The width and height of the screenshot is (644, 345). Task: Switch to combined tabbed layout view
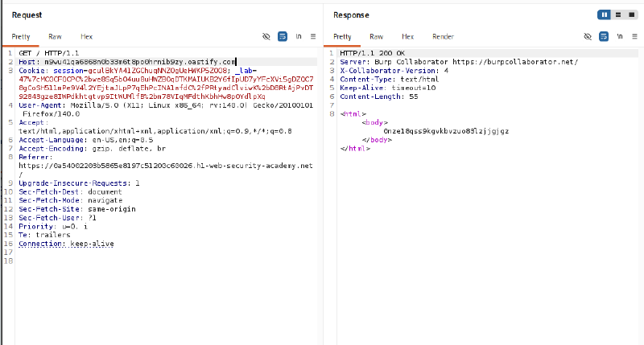point(632,14)
